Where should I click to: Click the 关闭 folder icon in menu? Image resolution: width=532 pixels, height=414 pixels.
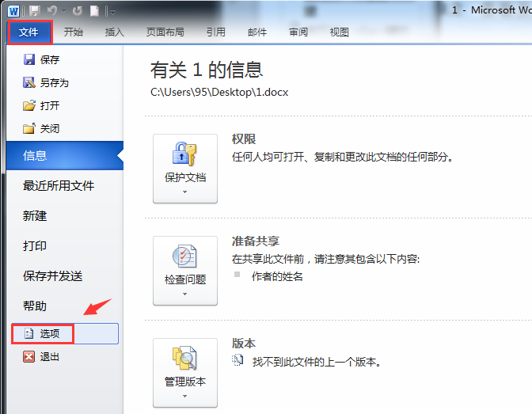tap(29, 128)
